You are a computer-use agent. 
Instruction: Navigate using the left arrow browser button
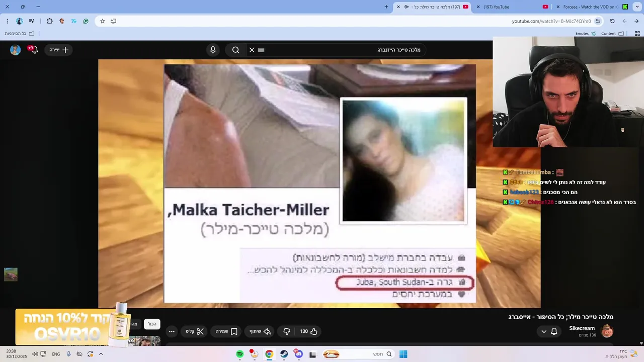[x=624, y=21]
